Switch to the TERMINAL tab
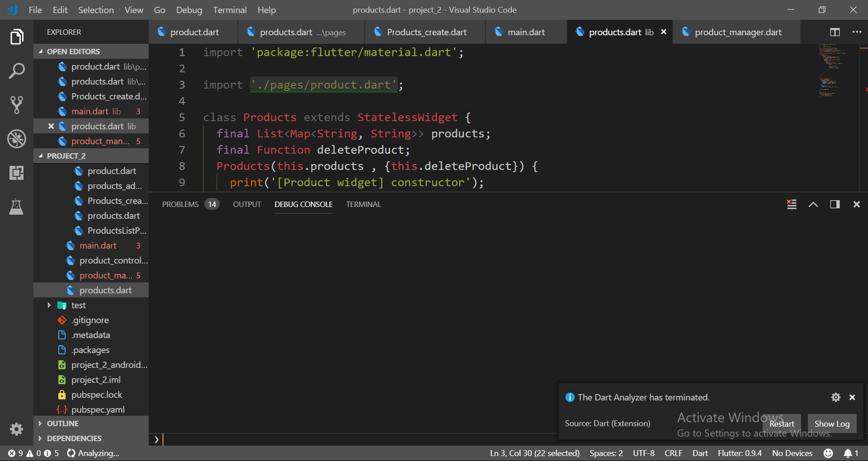This screenshot has width=868, height=461. pyautogui.click(x=363, y=204)
